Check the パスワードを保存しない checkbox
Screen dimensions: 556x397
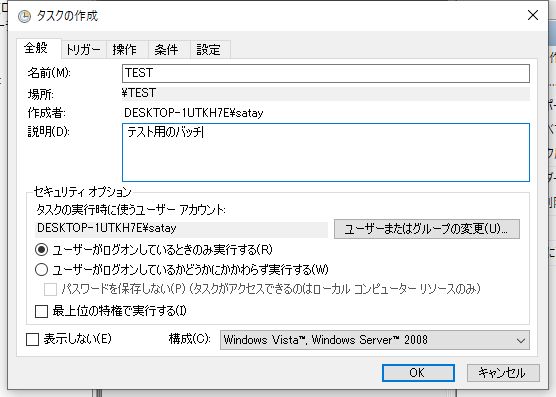50,289
